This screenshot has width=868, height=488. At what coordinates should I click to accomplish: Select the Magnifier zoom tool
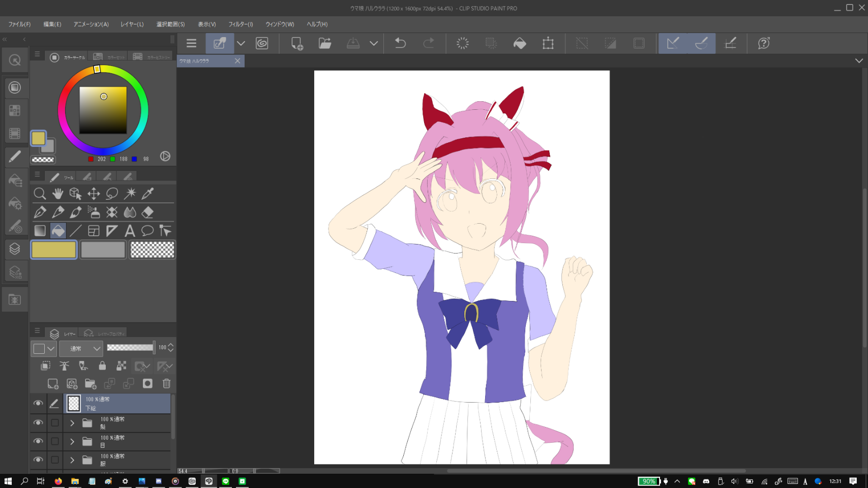coord(40,194)
